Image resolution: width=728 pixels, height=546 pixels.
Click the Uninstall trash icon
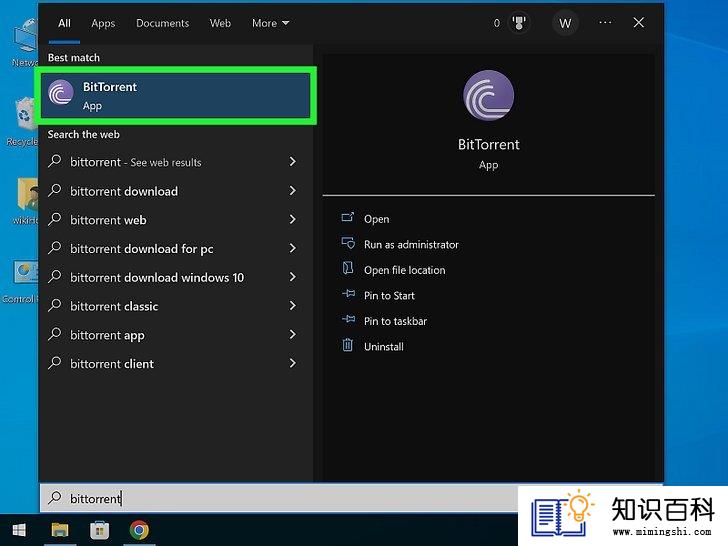coord(348,345)
